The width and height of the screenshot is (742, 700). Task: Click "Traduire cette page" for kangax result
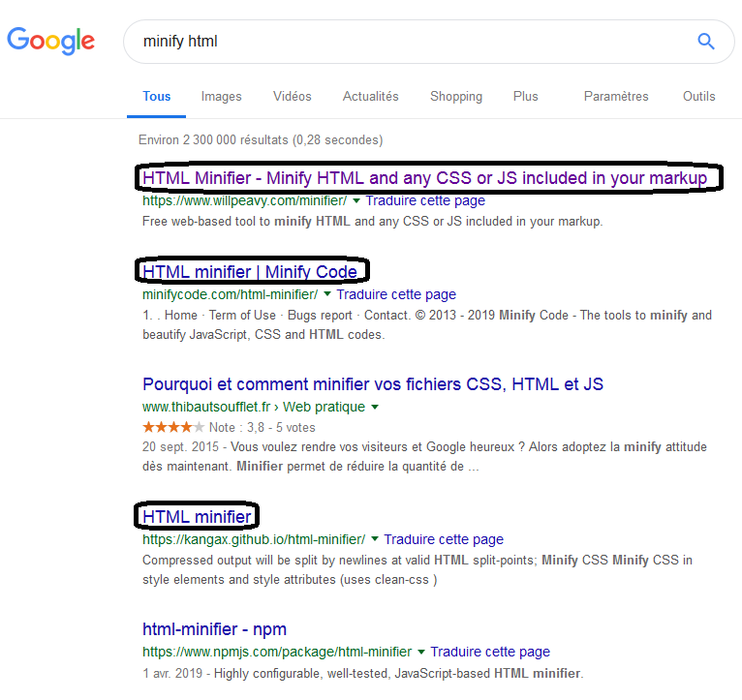click(x=444, y=539)
